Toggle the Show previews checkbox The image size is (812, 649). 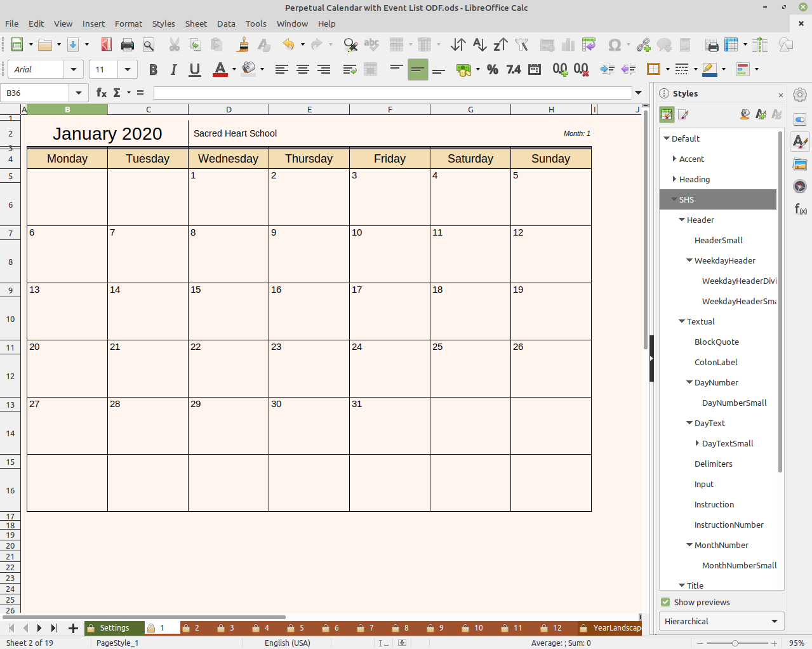(665, 602)
